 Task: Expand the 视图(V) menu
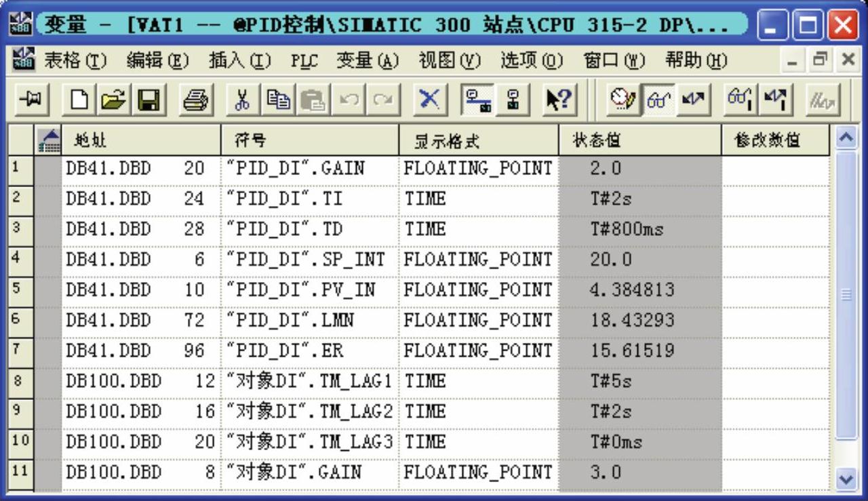pyautogui.click(x=449, y=61)
